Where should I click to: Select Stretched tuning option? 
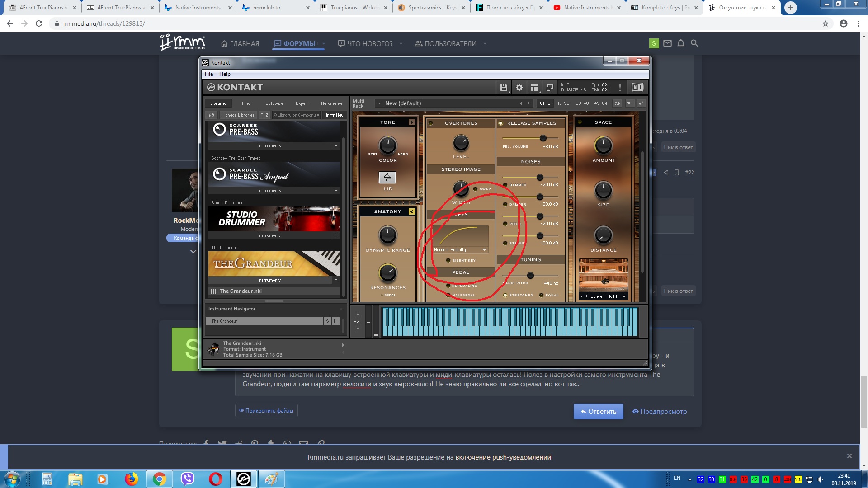coord(505,296)
